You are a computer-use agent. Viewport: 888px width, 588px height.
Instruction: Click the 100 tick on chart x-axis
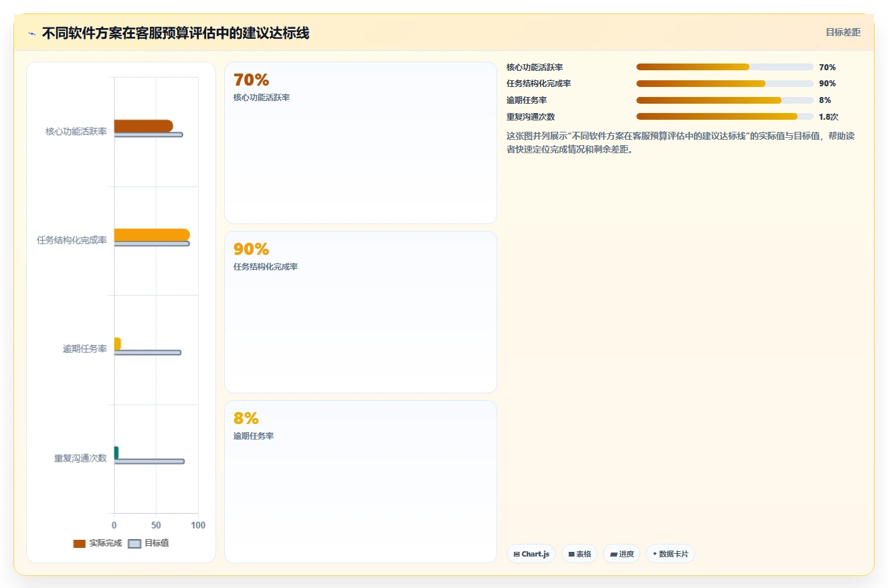point(198,525)
